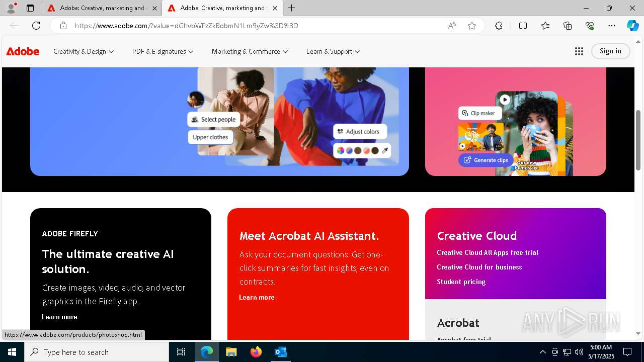Open Favorites list icon
The image size is (644, 362).
tap(545, 26)
